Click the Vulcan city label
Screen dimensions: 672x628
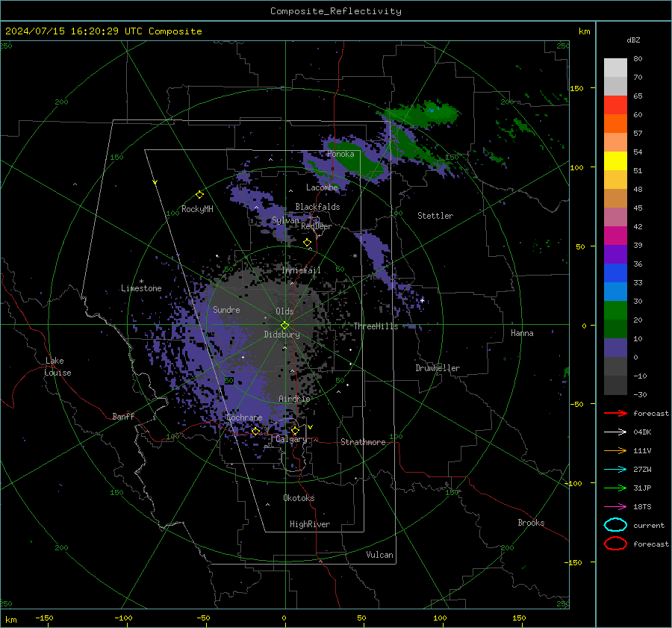[379, 555]
